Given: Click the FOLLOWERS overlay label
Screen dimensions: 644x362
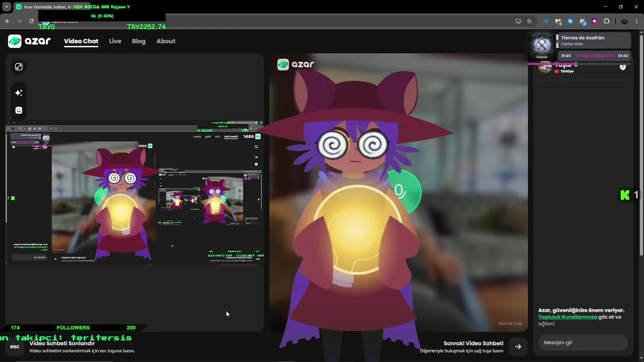Looking at the screenshot, I should (73, 327).
